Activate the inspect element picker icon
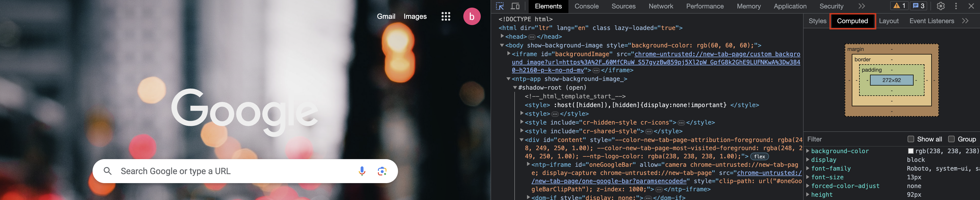The height and width of the screenshot is (200, 980). [x=500, y=6]
